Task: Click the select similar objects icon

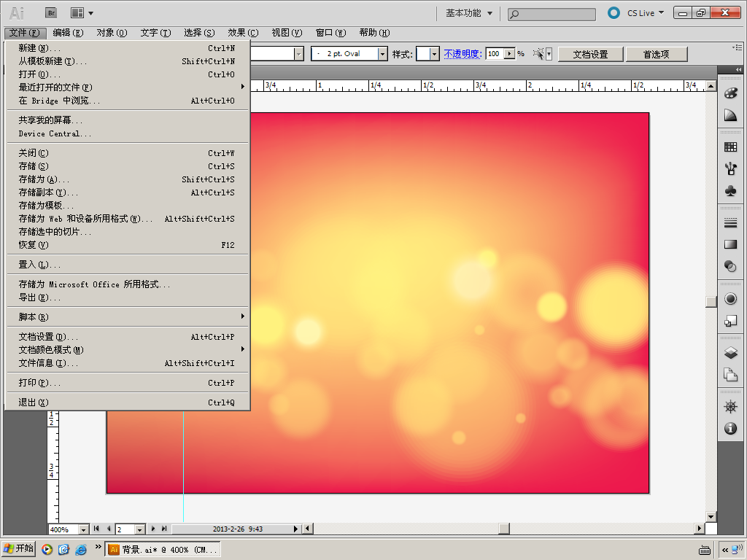Action: 538,54
